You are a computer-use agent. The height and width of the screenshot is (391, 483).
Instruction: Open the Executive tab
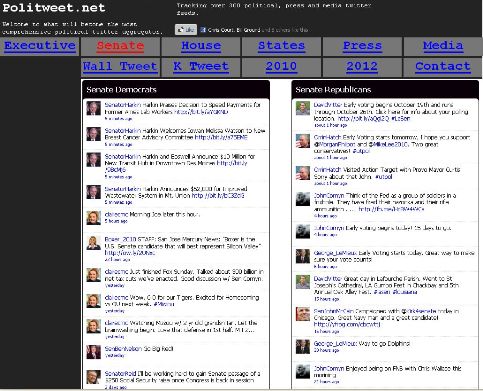40,46
